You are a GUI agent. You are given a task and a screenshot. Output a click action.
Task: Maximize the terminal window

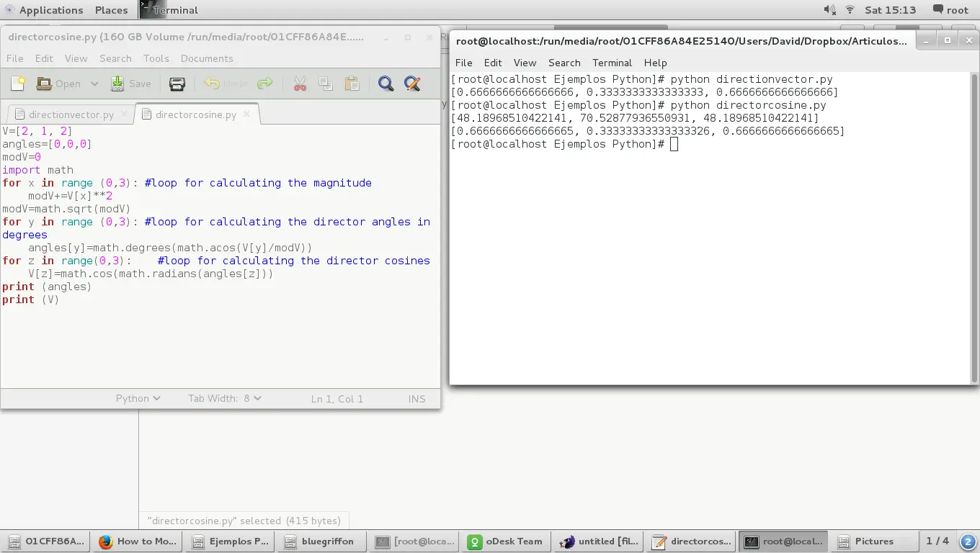(948, 40)
